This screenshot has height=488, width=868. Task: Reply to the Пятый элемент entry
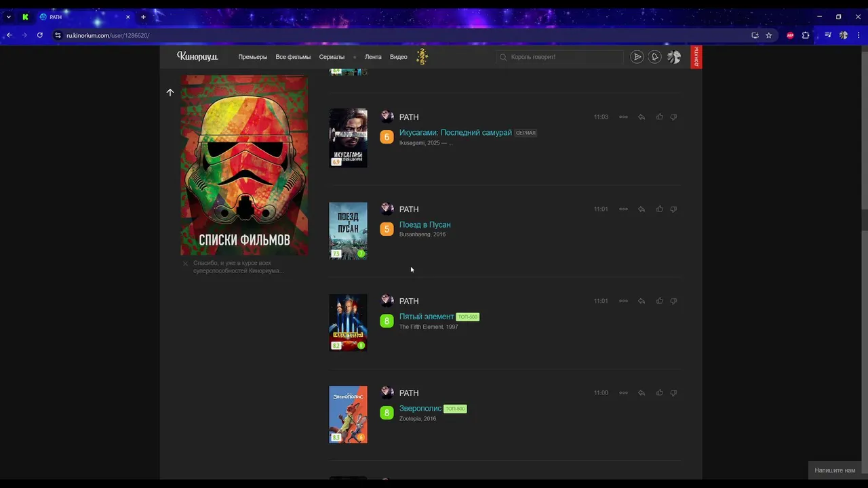click(x=642, y=301)
